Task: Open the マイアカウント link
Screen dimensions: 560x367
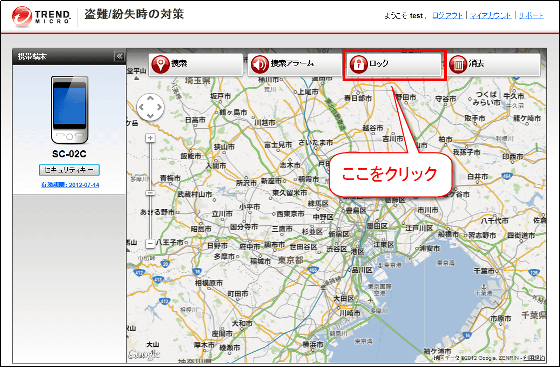Action: tap(491, 15)
